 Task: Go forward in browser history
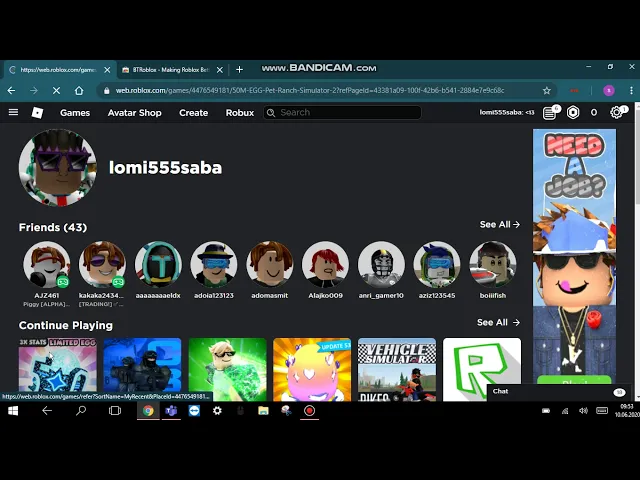click(x=34, y=90)
